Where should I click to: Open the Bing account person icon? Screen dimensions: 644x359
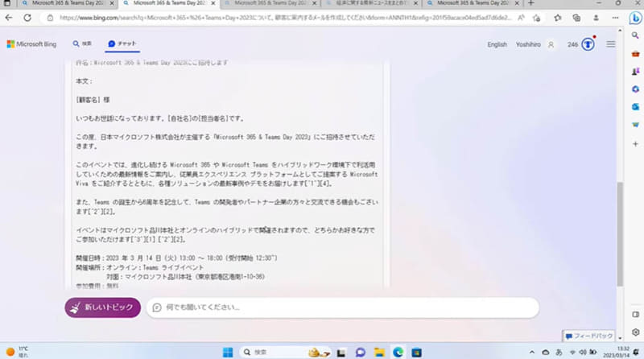tap(551, 44)
